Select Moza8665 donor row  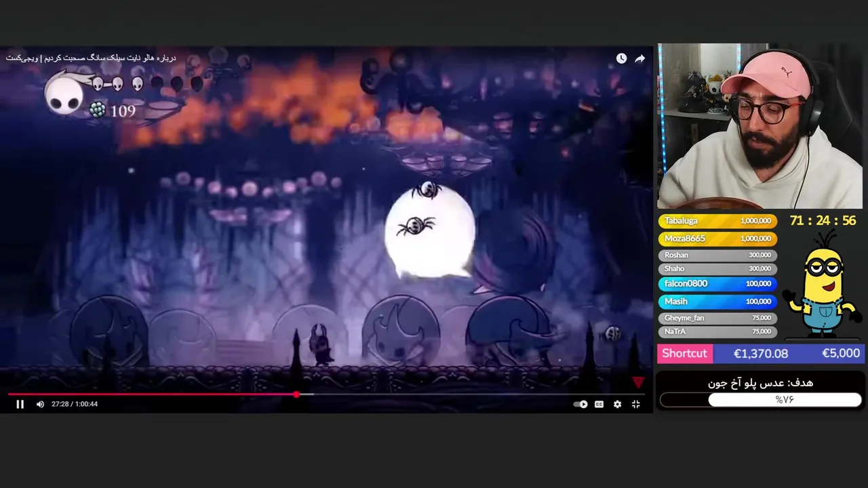717,239
